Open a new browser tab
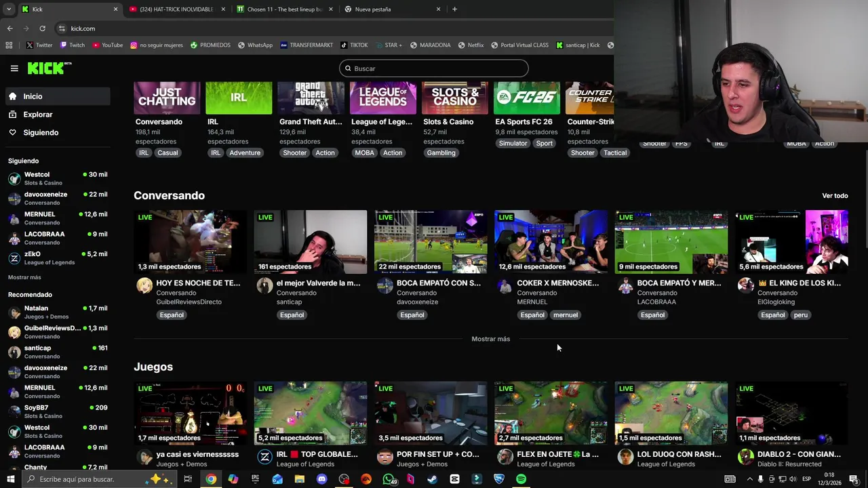868x488 pixels. [x=454, y=9]
